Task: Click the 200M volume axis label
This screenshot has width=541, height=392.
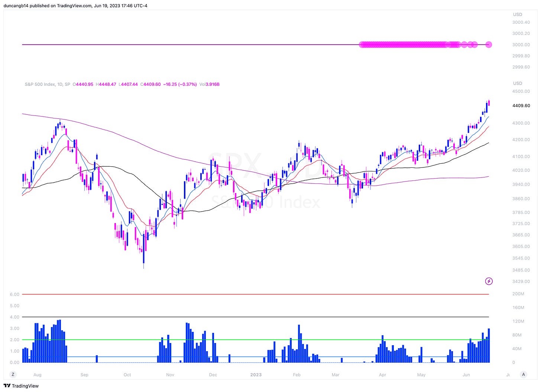Action: (x=518, y=294)
